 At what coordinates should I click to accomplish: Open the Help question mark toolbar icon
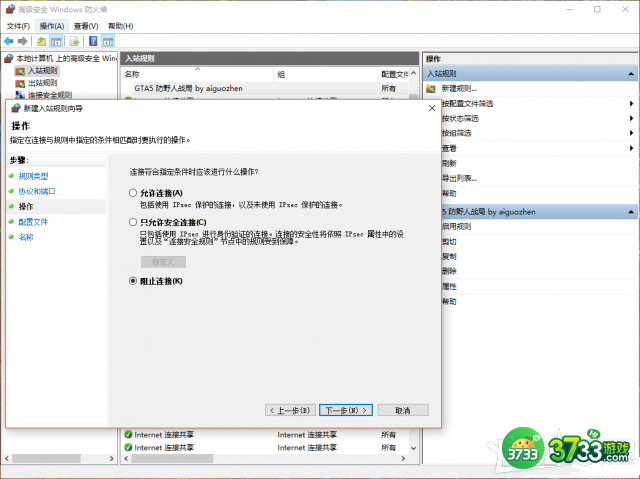(x=93, y=41)
